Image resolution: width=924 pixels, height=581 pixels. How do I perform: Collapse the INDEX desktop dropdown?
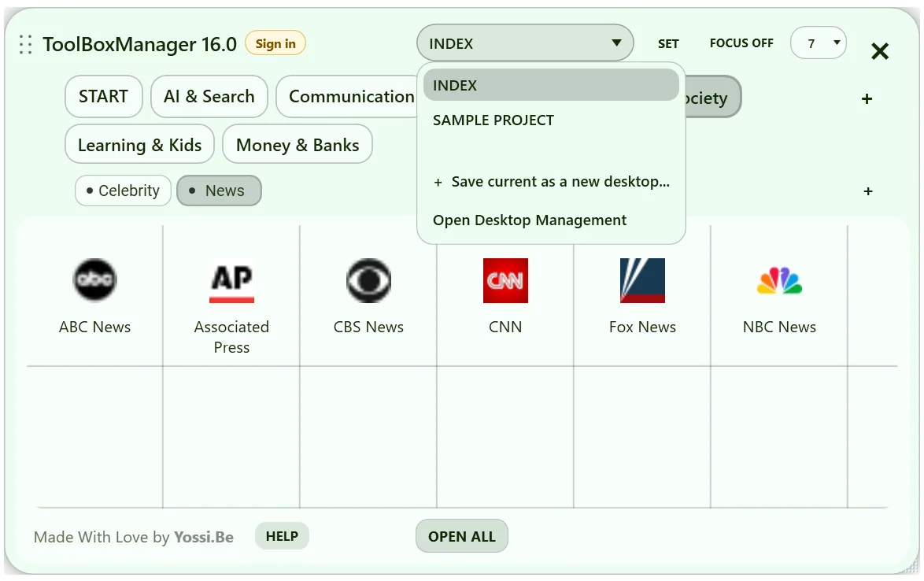coord(525,43)
